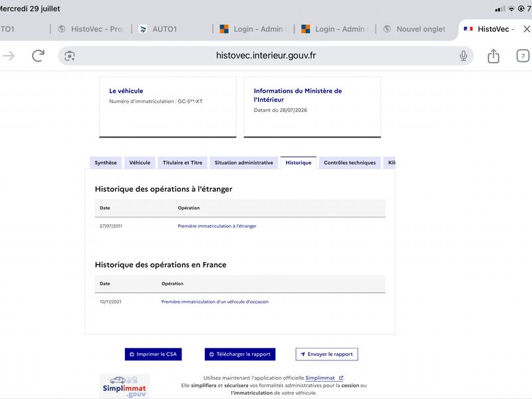Click the Wi-Fi status icon
The height and width of the screenshot is (399, 532).
(511, 9)
